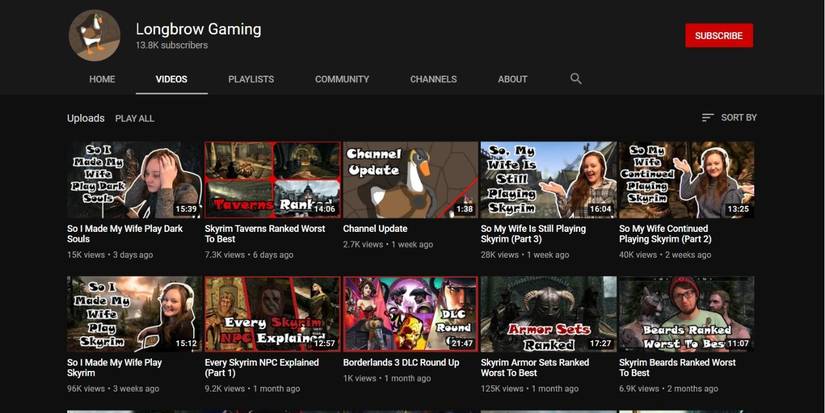Click the 15K views 3 days ago text
Image resolution: width=825 pixels, height=413 pixels.
click(110, 255)
